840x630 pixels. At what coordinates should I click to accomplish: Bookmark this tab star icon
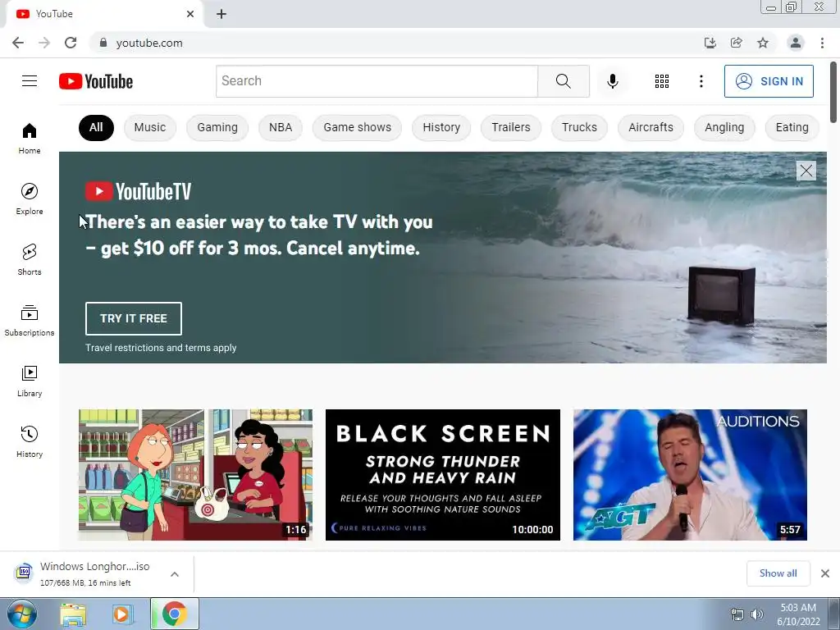point(763,43)
